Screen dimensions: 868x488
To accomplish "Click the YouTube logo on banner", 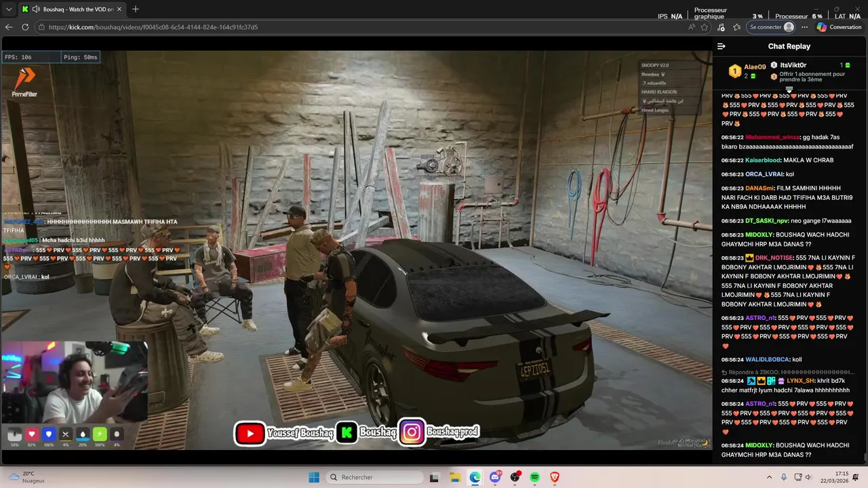I will (250, 434).
